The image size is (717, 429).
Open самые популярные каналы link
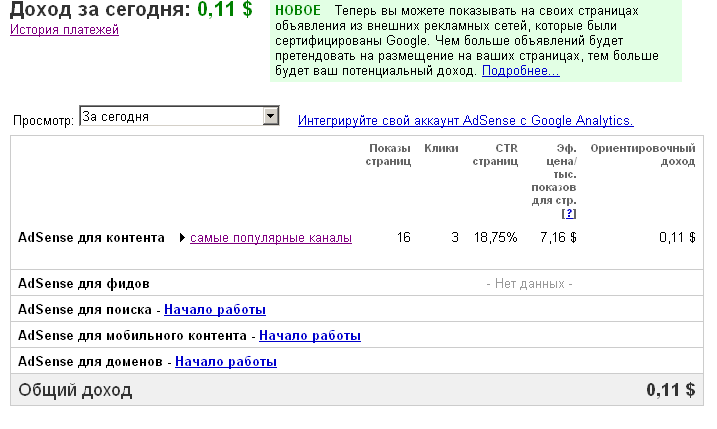click(x=271, y=238)
